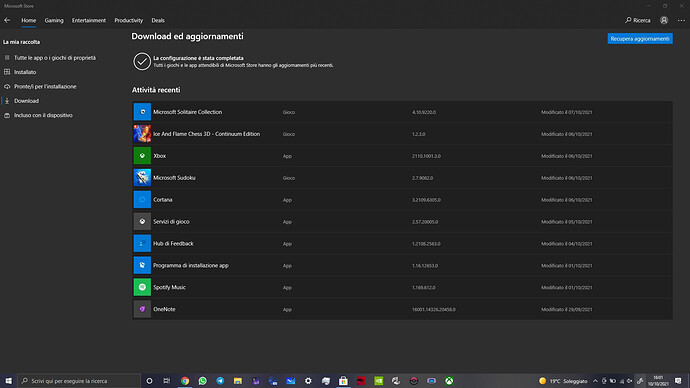Open the notification center icon
690x388 pixels.
678,381
